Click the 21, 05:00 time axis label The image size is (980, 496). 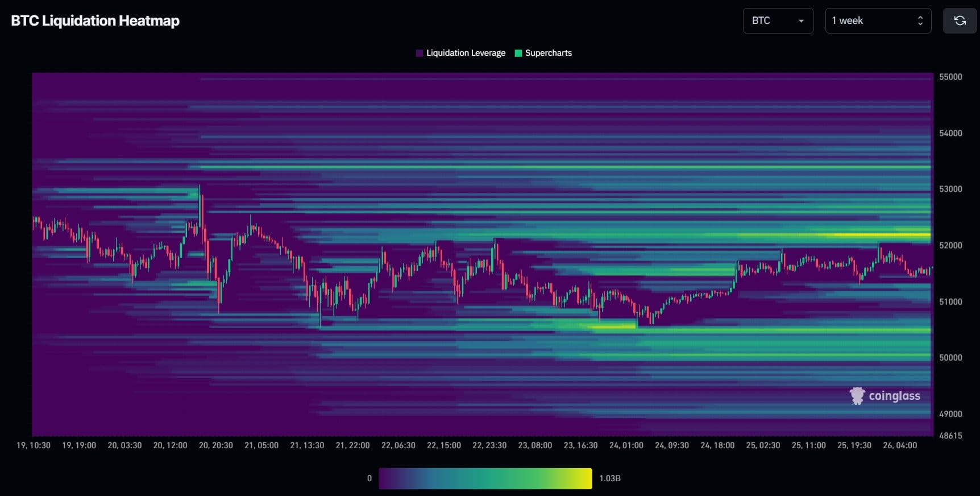(261, 445)
